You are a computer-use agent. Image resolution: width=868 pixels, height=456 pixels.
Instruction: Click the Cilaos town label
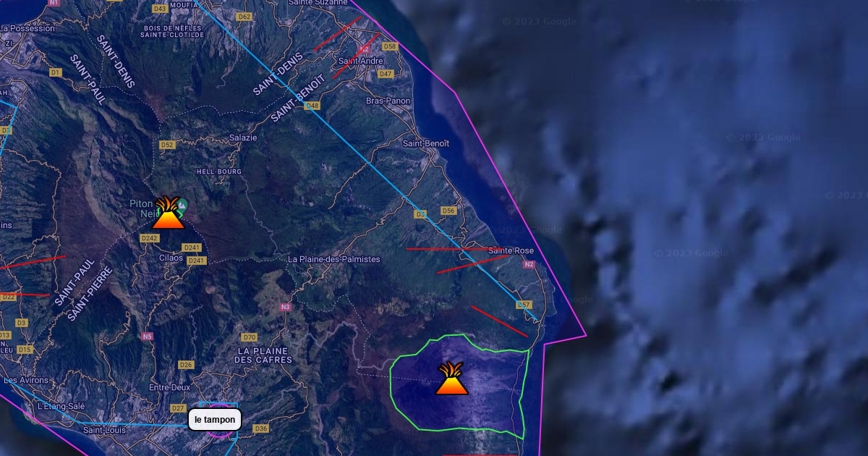pos(171,258)
